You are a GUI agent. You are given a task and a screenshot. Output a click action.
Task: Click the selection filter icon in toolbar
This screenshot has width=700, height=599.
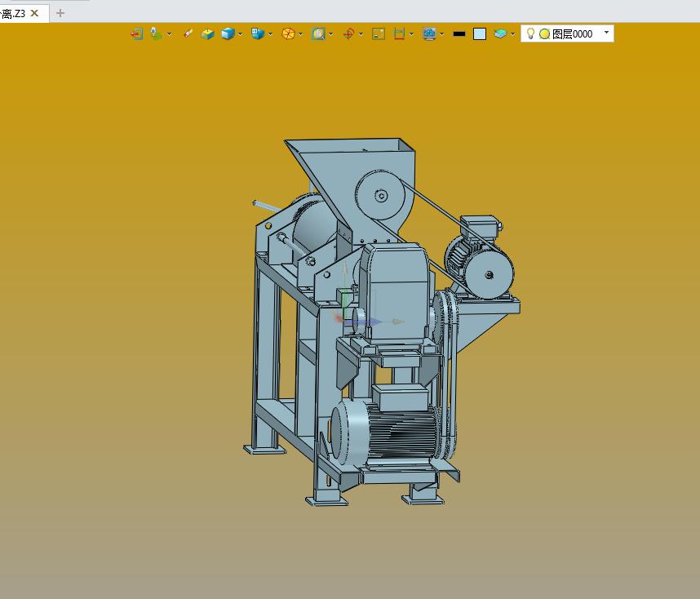pos(157,34)
